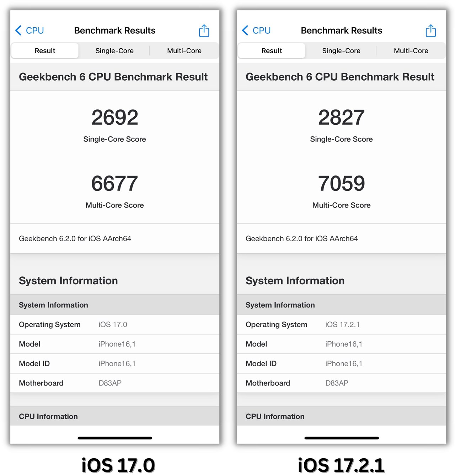Expand the CPU Information section on the right
Viewport: 455px width, 476px height.
coord(274,416)
